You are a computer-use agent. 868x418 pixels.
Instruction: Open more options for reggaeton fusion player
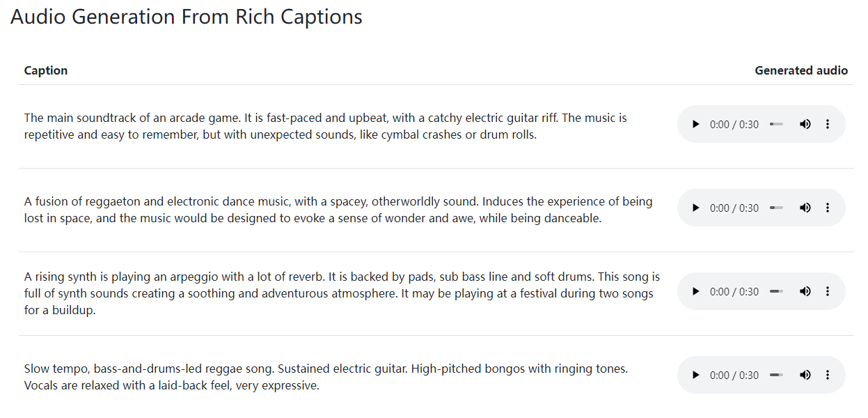pyautogui.click(x=828, y=208)
